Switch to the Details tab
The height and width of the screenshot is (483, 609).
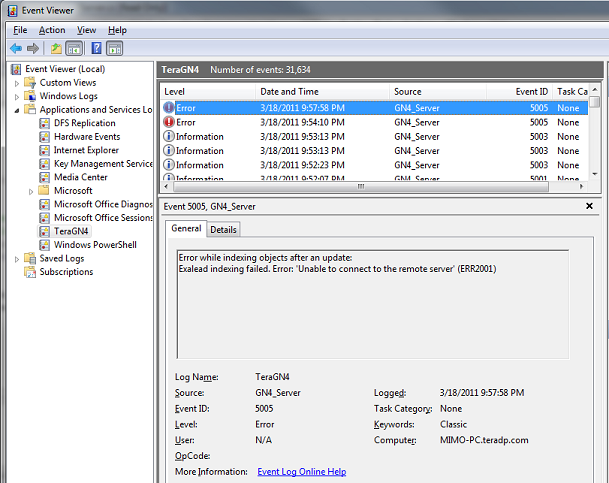tap(223, 230)
